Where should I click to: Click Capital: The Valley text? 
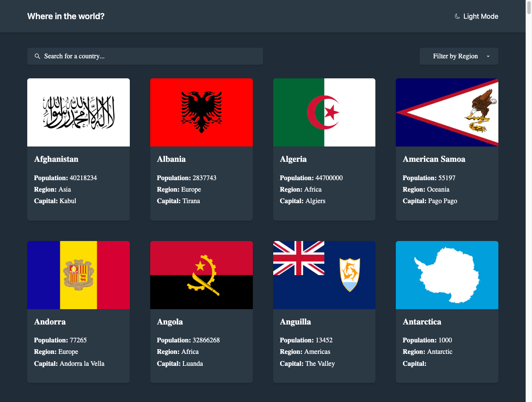(x=307, y=364)
